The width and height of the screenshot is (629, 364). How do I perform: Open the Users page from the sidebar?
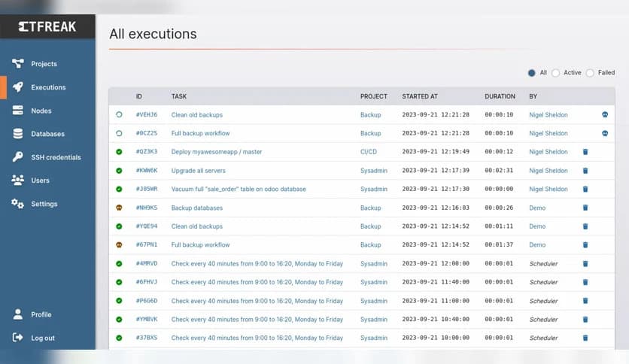(x=40, y=180)
